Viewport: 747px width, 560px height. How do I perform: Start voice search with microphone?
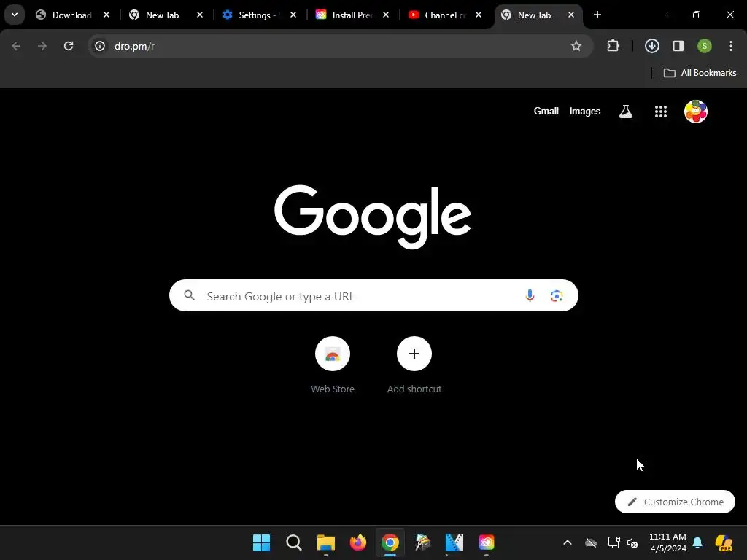pos(530,296)
